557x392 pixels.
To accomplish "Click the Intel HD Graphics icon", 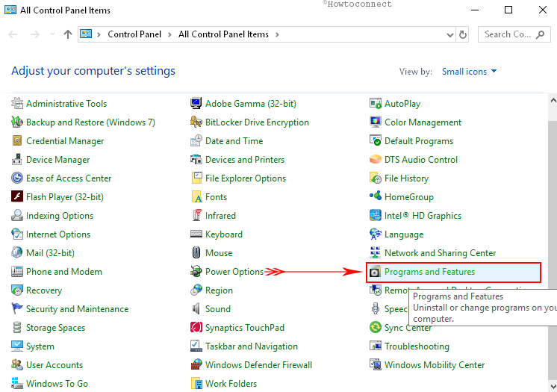I will [x=376, y=215].
